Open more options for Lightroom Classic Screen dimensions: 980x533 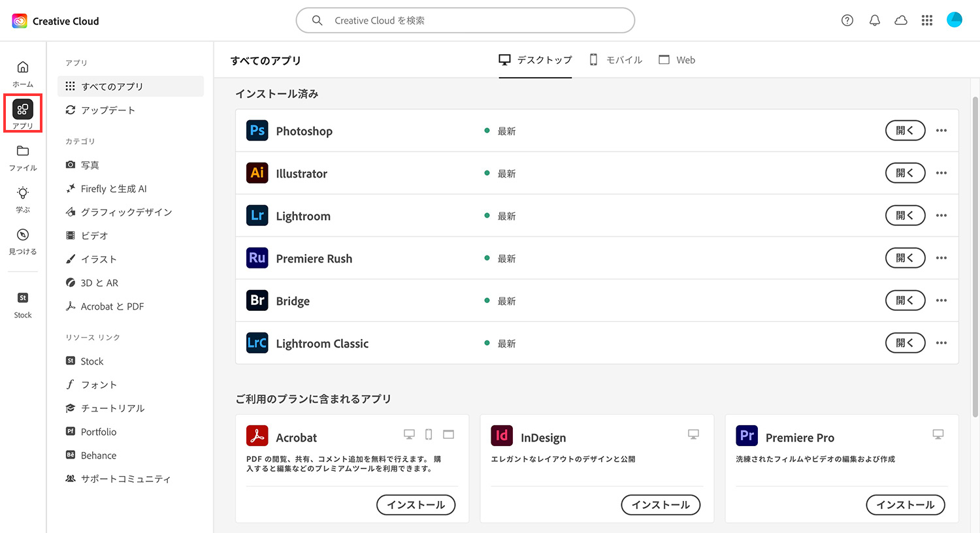click(x=941, y=343)
